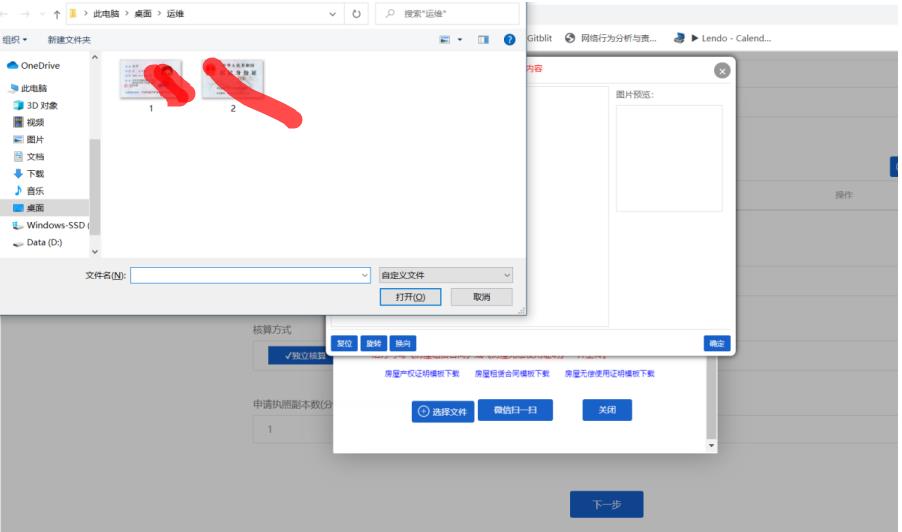Screen dimensions: 902x532
Task: Expand the address bar history dropdown
Action: pos(332,14)
